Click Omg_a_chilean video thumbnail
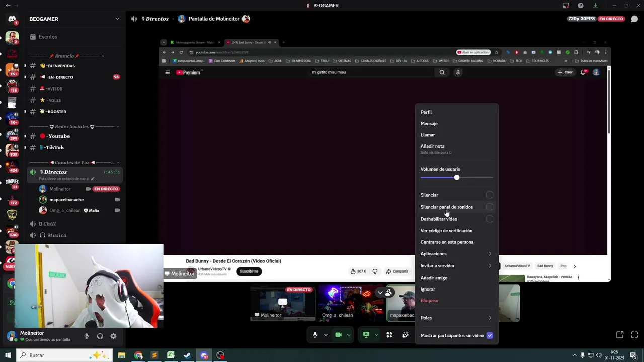644x362 pixels. tap(350, 303)
